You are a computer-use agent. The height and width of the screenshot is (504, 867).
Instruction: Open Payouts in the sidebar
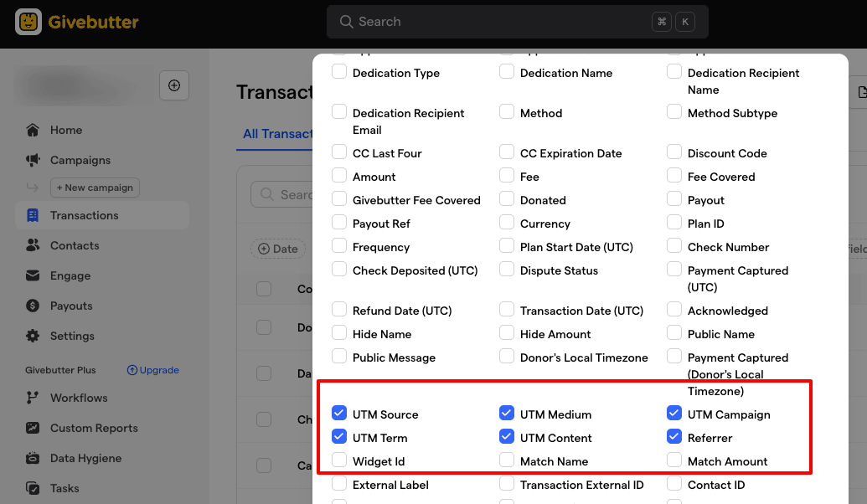point(71,306)
